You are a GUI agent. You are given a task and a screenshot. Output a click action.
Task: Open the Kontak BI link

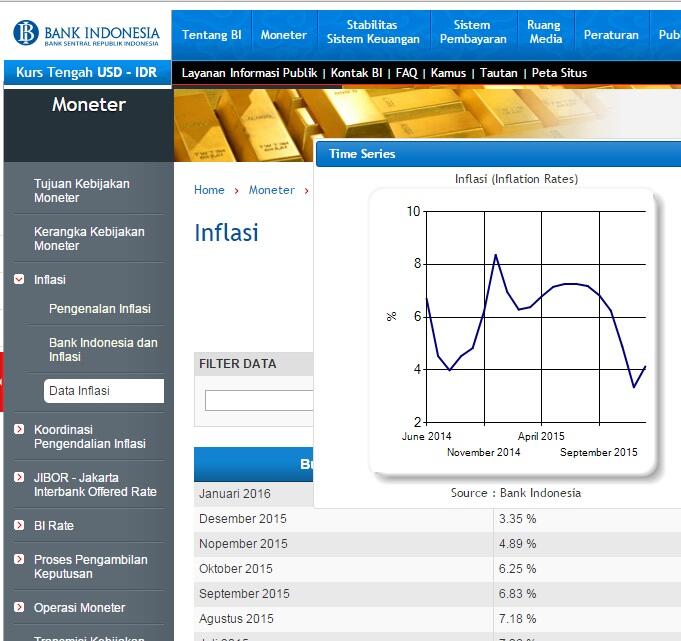point(357,73)
